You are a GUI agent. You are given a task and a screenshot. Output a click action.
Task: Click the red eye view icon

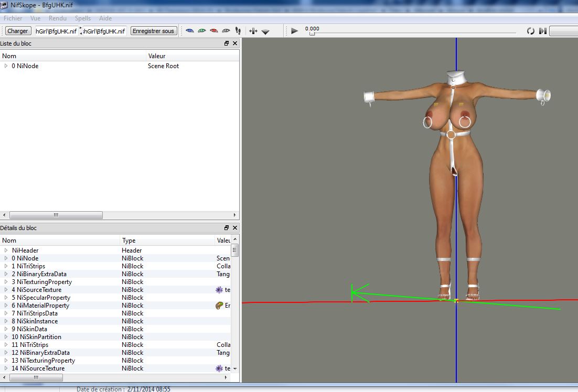214,31
